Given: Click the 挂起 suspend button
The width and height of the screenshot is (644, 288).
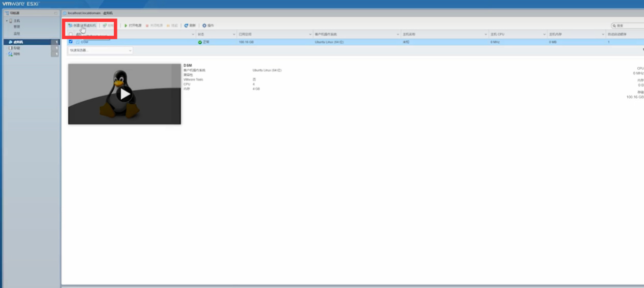Looking at the screenshot, I should coord(172,25).
